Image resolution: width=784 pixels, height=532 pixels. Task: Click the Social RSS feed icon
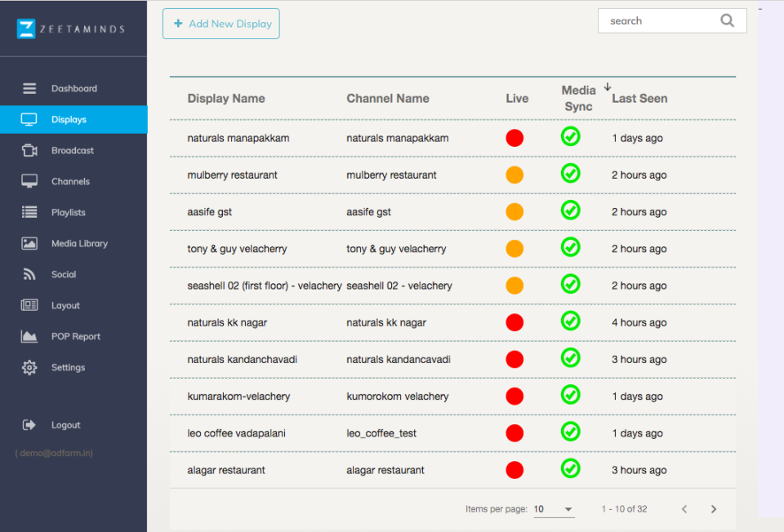pyautogui.click(x=29, y=274)
